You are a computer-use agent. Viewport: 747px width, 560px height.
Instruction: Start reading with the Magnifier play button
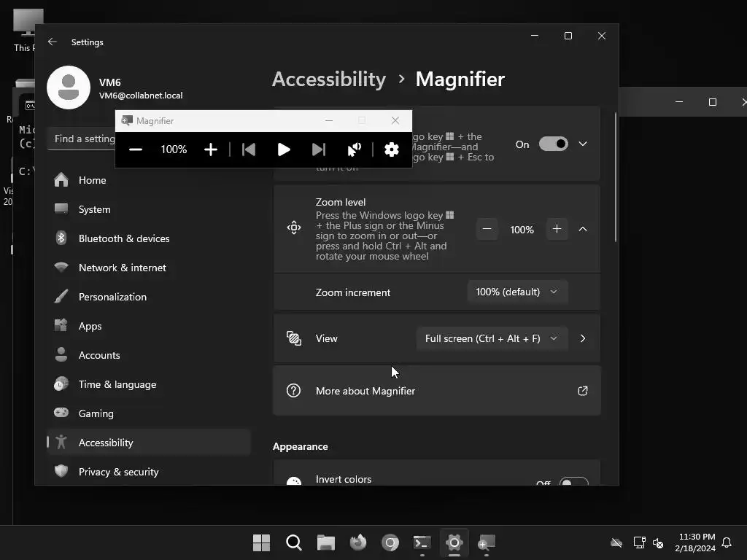(284, 149)
